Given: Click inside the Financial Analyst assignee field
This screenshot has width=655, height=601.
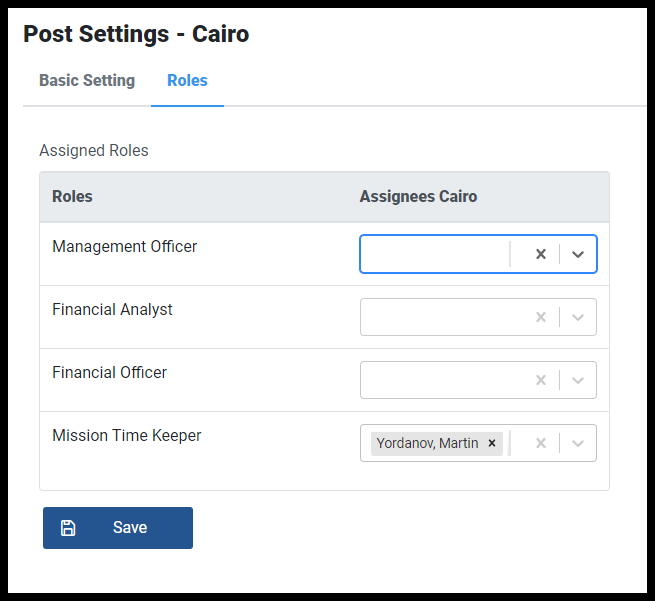Looking at the screenshot, I should pyautogui.click(x=443, y=317).
